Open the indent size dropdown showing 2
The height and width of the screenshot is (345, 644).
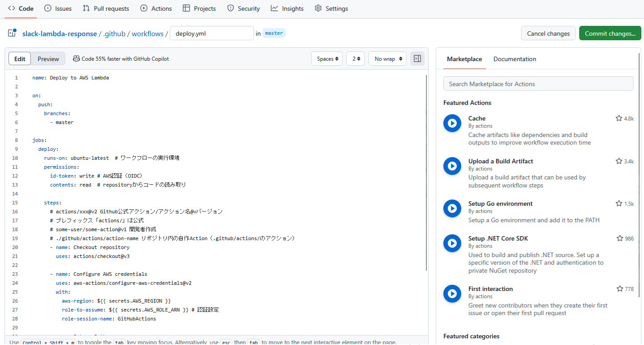click(x=355, y=58)
